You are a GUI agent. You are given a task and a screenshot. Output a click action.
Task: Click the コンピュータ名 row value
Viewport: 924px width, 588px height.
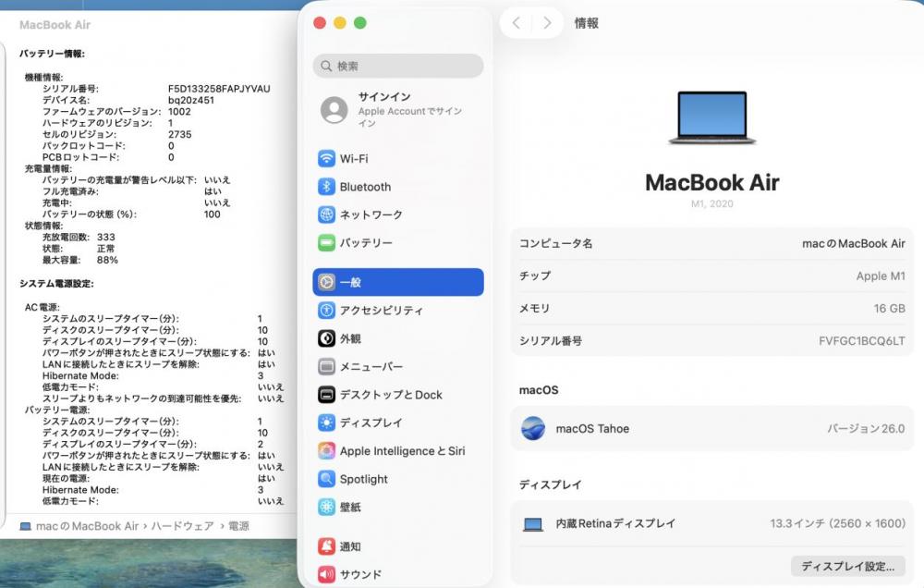(x=853, y=243)
